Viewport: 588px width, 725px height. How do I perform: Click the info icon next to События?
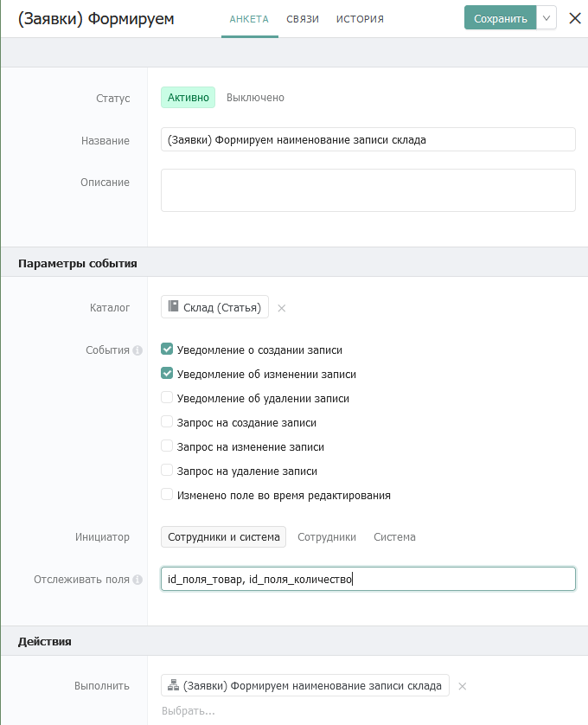[x=137, y=350]
